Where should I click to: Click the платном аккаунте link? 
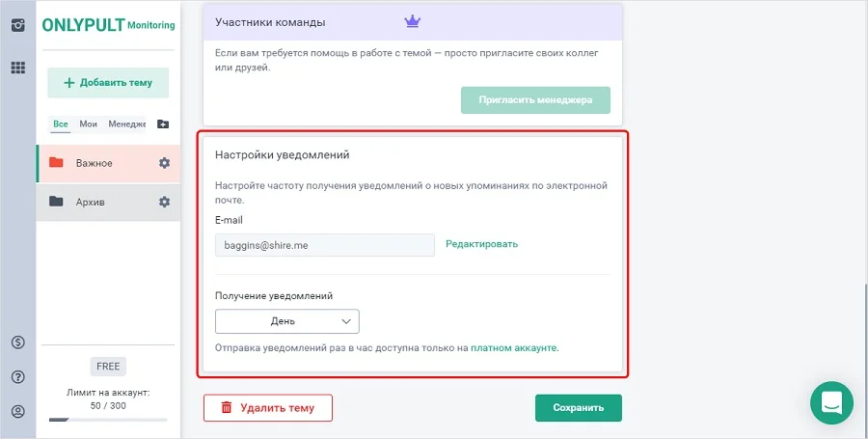(514, 347)
